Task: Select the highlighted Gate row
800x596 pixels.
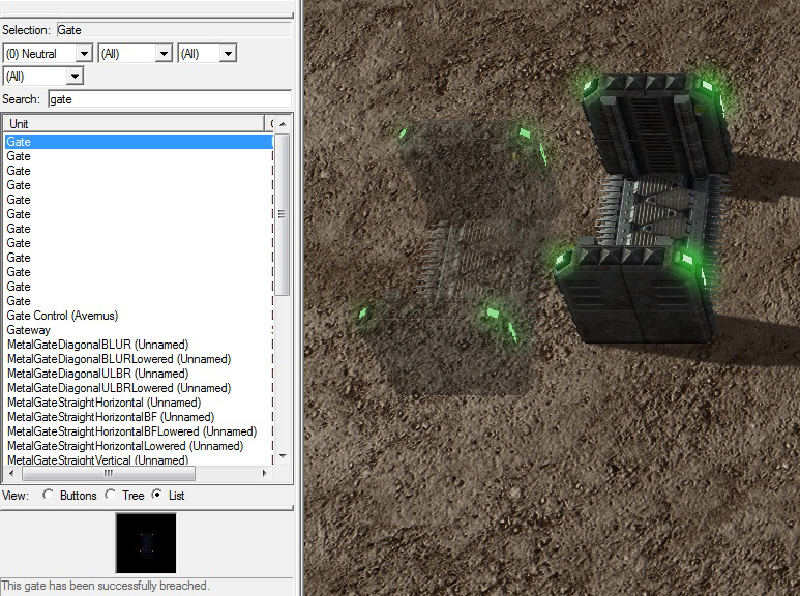Action: pos(139,142)
